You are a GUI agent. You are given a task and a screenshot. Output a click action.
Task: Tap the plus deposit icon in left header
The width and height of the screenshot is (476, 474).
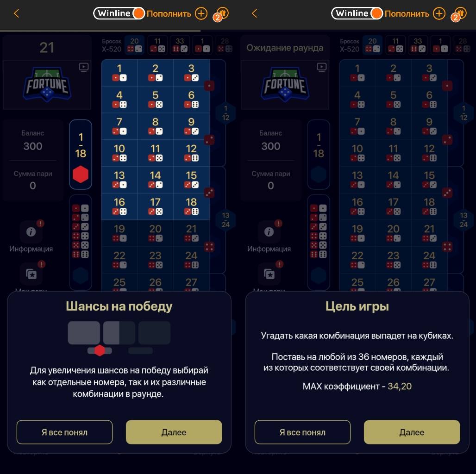tap(201, 14)
